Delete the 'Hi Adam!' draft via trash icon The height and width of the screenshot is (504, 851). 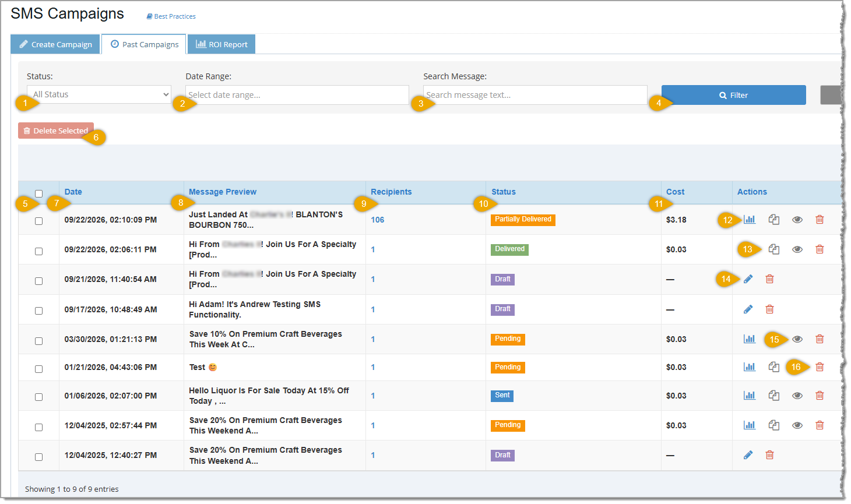[769, 309]
